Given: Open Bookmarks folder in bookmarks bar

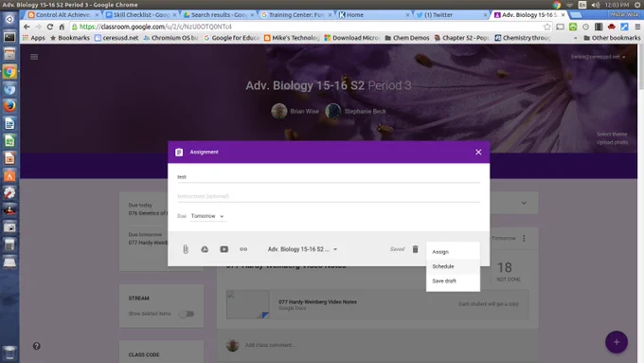Looking at the screenshot, I should [70, 38].
